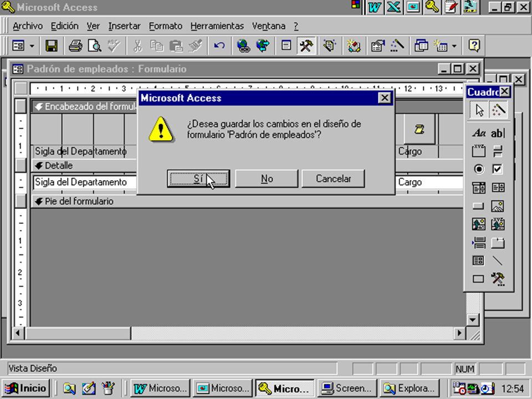
Task: Click the Office Assistant help icon
Action: (x=474, y=45)
